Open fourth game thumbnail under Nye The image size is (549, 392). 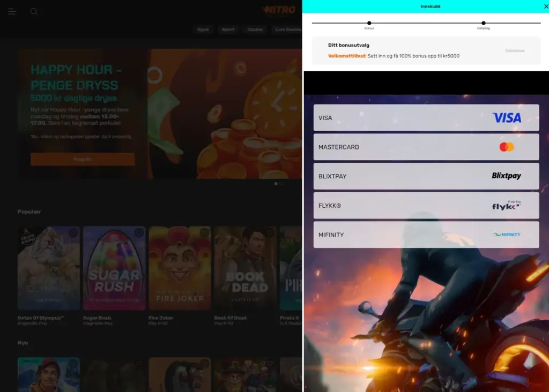246,374
